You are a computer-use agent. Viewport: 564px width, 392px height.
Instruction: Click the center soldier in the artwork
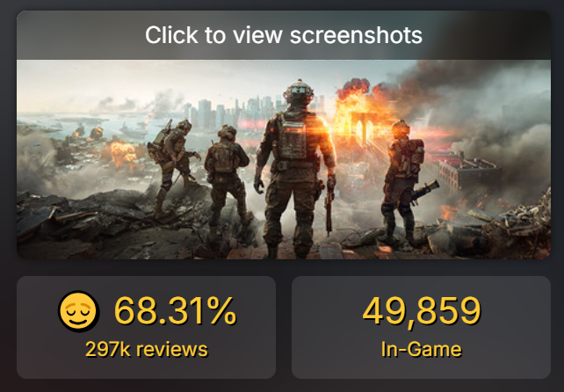(296, 169)
